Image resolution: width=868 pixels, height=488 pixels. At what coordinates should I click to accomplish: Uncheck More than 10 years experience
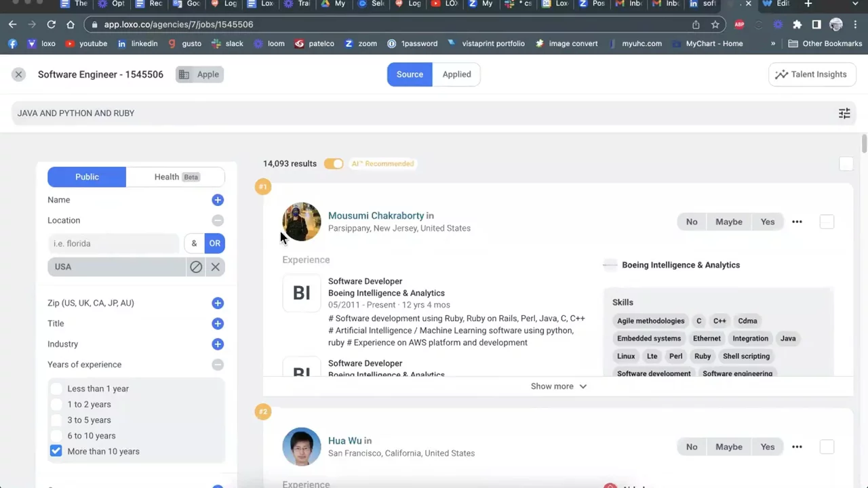[56, 451]
